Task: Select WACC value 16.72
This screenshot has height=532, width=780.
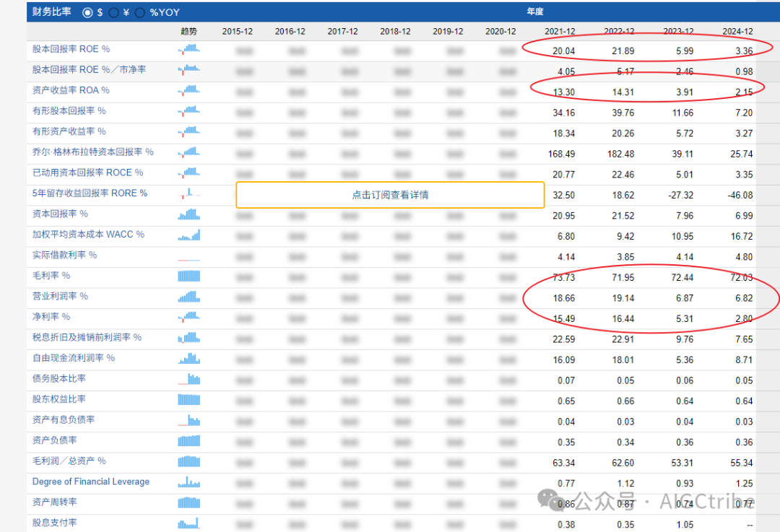Action: [742, 237]
